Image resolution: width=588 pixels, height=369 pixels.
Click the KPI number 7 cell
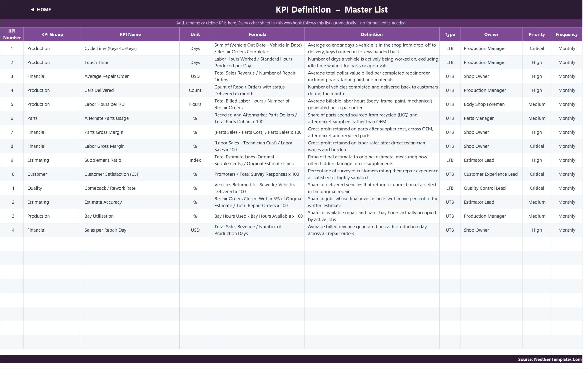(12, 132)
